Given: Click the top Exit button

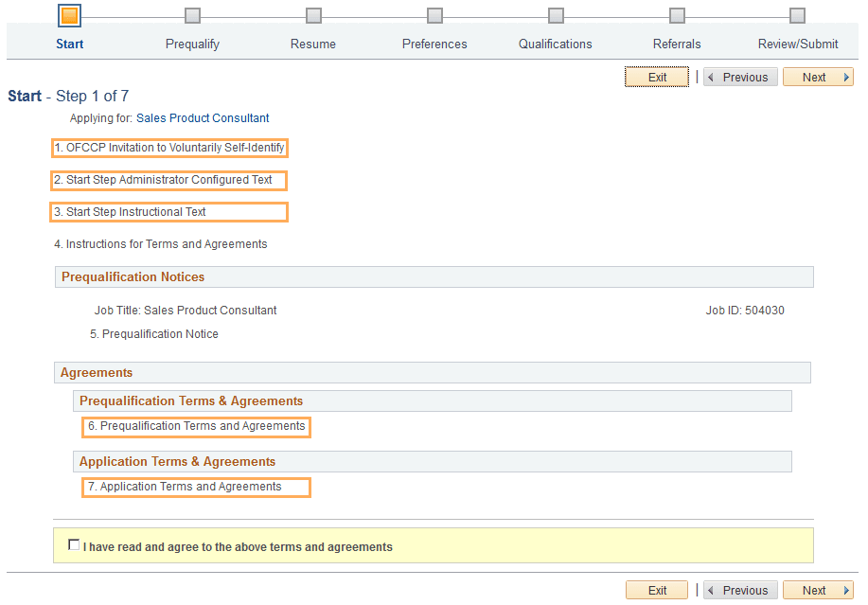Looking at the screenshot, I should point(656,77).
